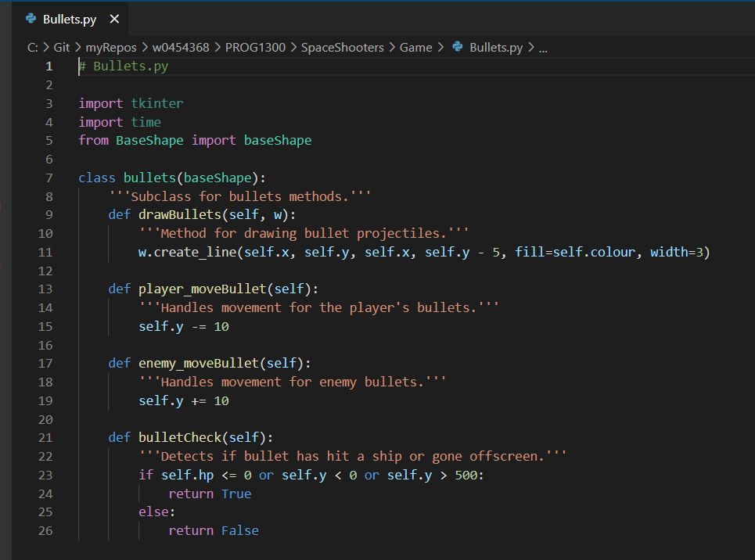This screenshot has width=755, height=560.
Task: Open the Git breadcrumb folder
Action: point(61,48)
